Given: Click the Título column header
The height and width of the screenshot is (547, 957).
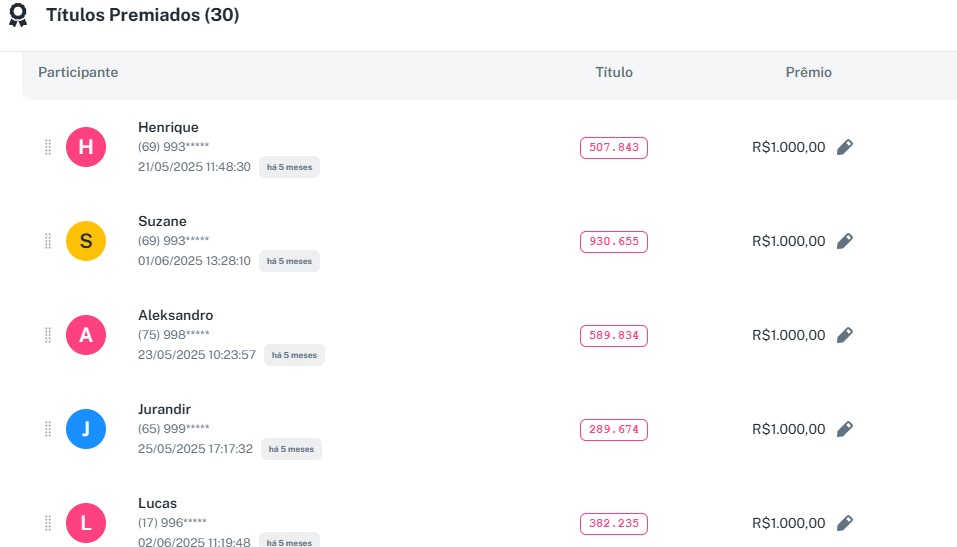Looking at the screenshot, I should [x=614, y=72].
